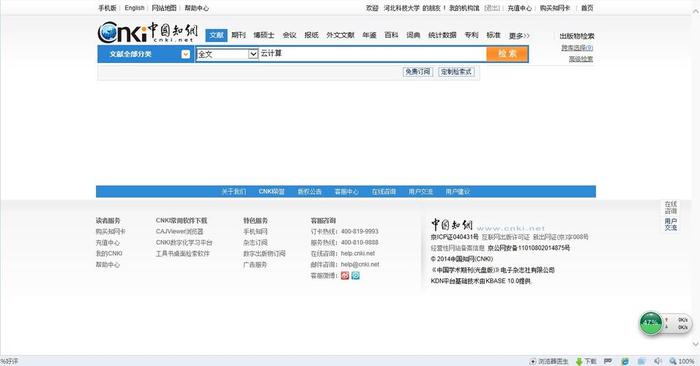Screen dimensions: 700x366
Task: Click 关于我们 in blue footer bar
Action: (x=233, y=191)
